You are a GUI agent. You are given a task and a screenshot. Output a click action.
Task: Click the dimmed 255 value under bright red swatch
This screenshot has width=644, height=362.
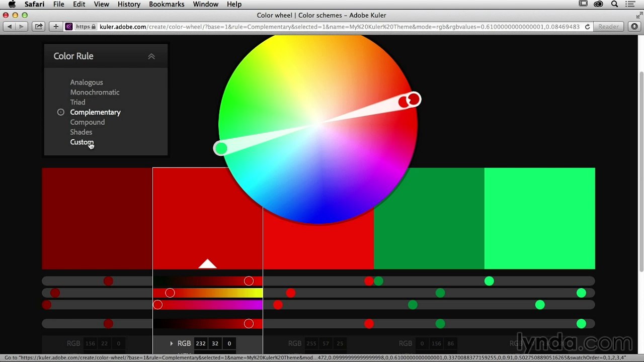tap(311, 343)
